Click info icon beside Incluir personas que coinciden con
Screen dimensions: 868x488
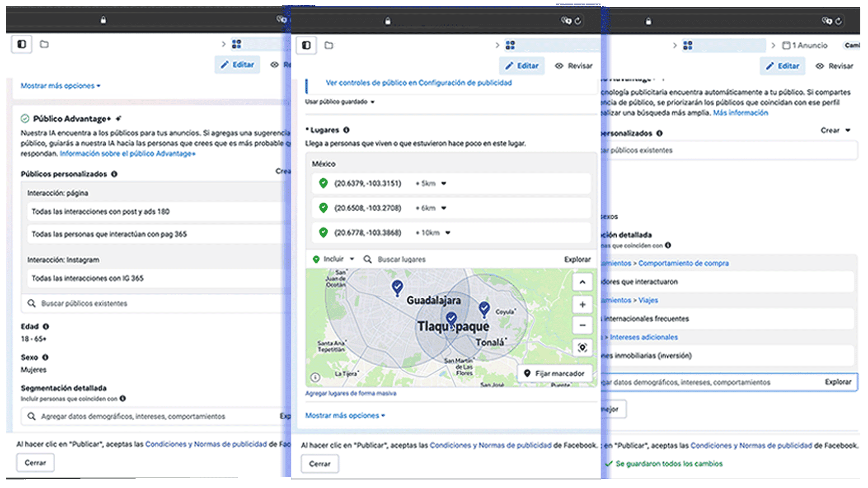click(123, 399)
